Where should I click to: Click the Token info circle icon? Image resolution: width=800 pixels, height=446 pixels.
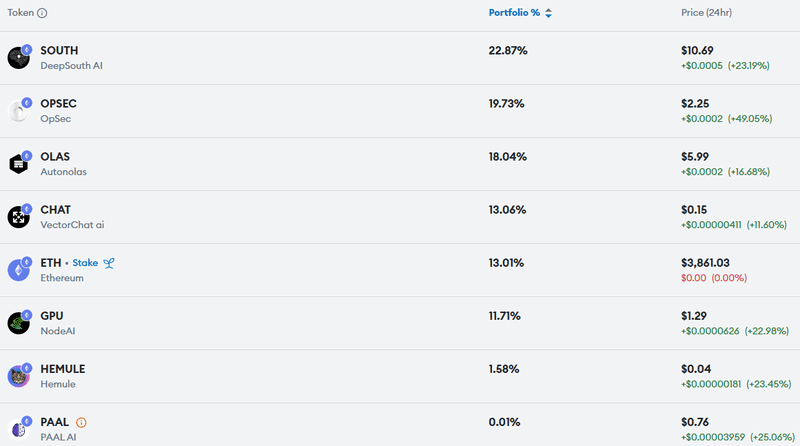coord(42,13)
